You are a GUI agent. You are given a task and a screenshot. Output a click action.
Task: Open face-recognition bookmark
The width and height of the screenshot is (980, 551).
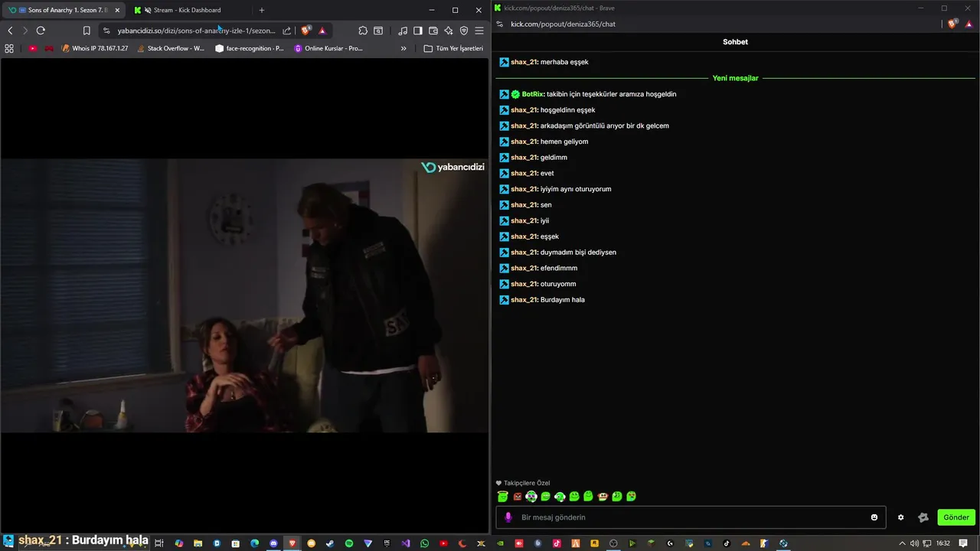point(250,48)
